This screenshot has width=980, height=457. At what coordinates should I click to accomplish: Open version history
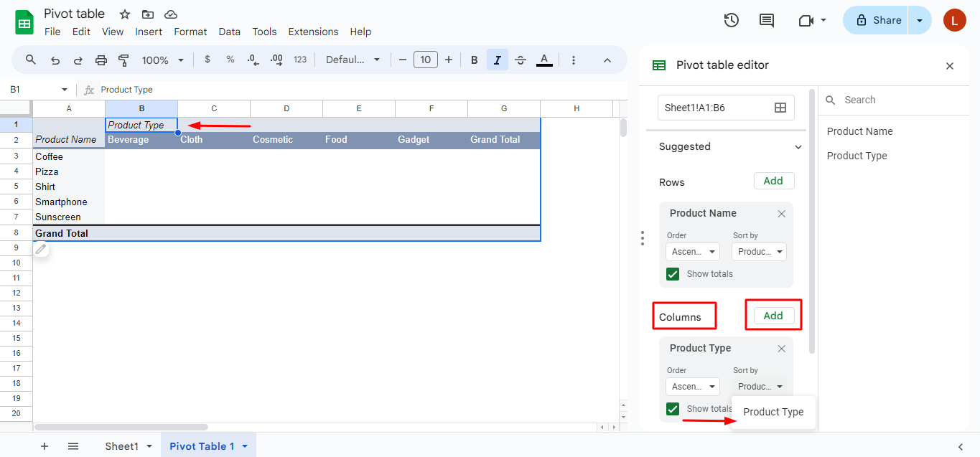(731, 20)
